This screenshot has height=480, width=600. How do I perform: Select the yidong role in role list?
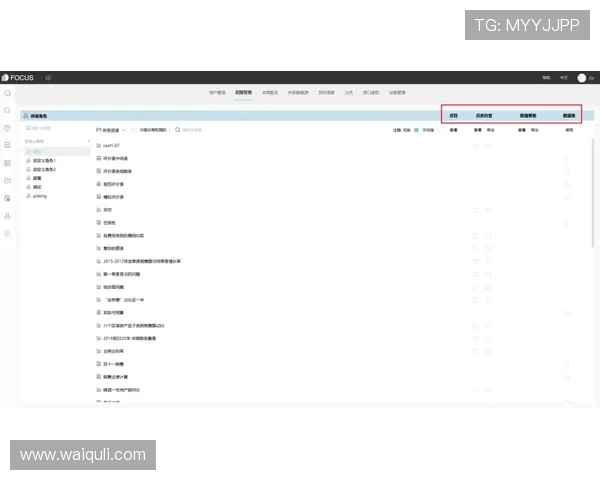[40, 195]
